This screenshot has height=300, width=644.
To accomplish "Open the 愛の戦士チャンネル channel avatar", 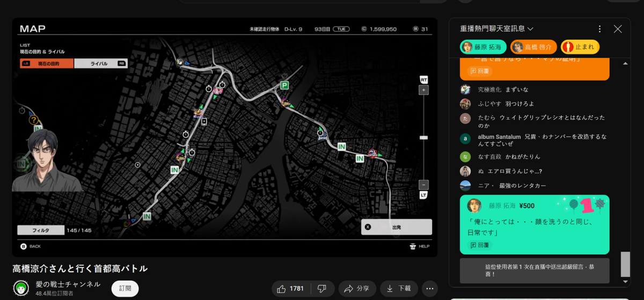I will tap(21, 288).
